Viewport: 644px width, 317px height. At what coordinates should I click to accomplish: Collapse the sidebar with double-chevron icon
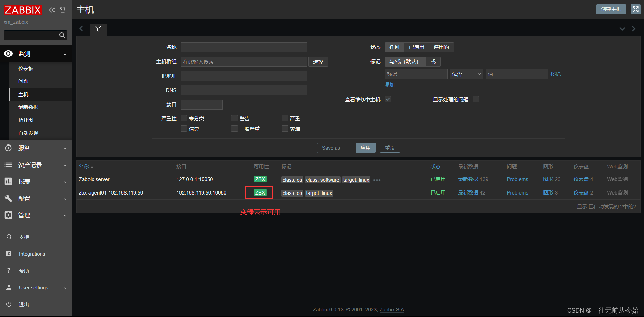pos(52,10)
